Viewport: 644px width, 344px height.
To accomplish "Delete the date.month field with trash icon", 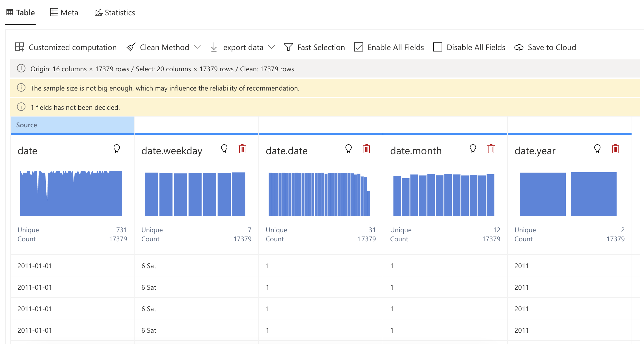I will coord(491,149).
